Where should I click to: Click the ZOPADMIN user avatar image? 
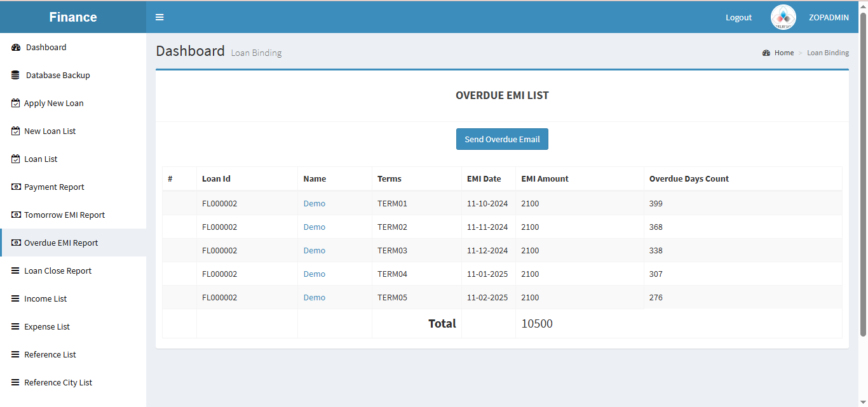tap(783, 17)
